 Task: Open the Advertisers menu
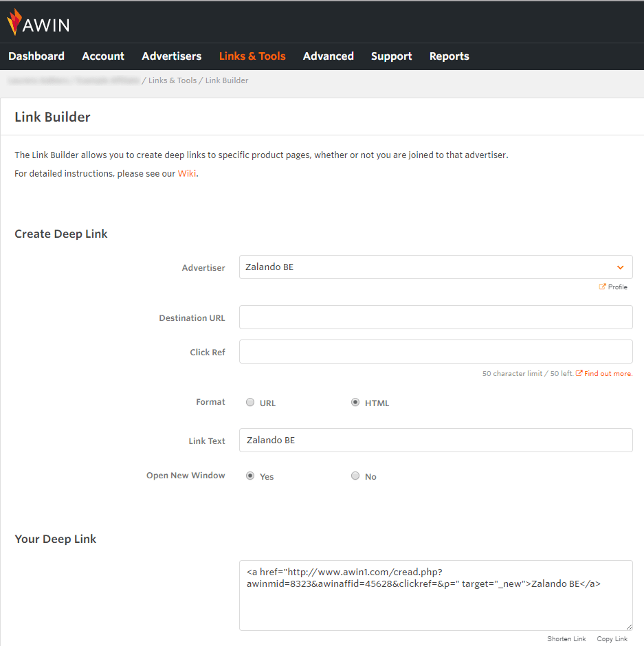[x=171, y=56]
